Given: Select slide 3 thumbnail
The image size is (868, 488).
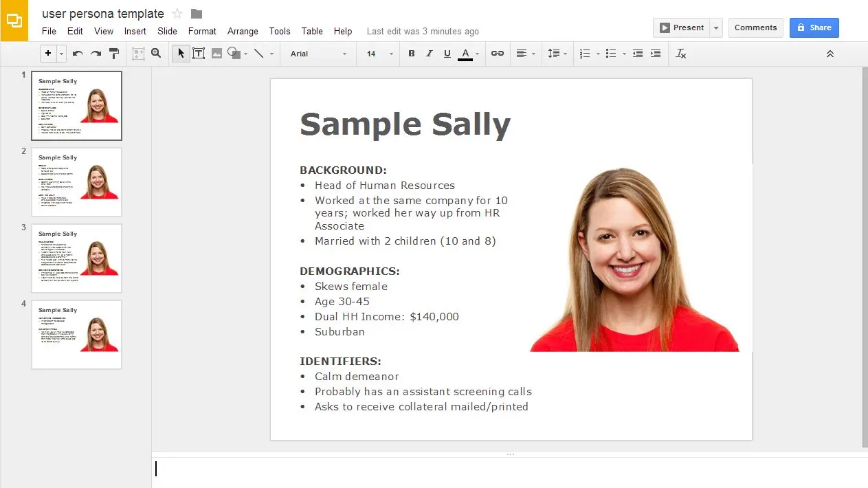Looking at the screenshot, I should coord(76,258).
